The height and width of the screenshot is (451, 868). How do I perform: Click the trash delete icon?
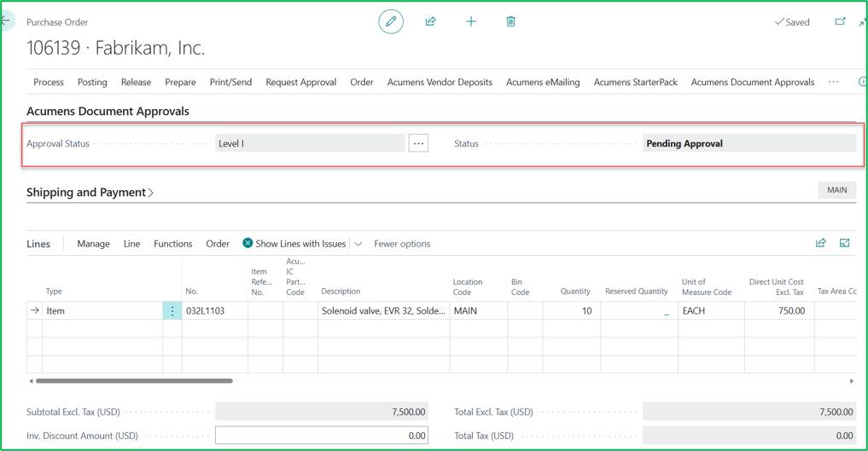(x=510, y=21)
